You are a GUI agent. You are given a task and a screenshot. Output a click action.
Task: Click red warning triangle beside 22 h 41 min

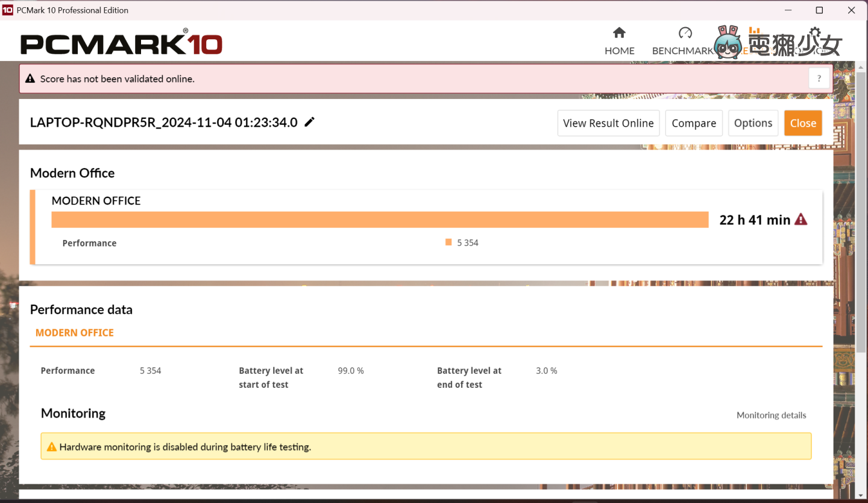(x=801, y=220)
